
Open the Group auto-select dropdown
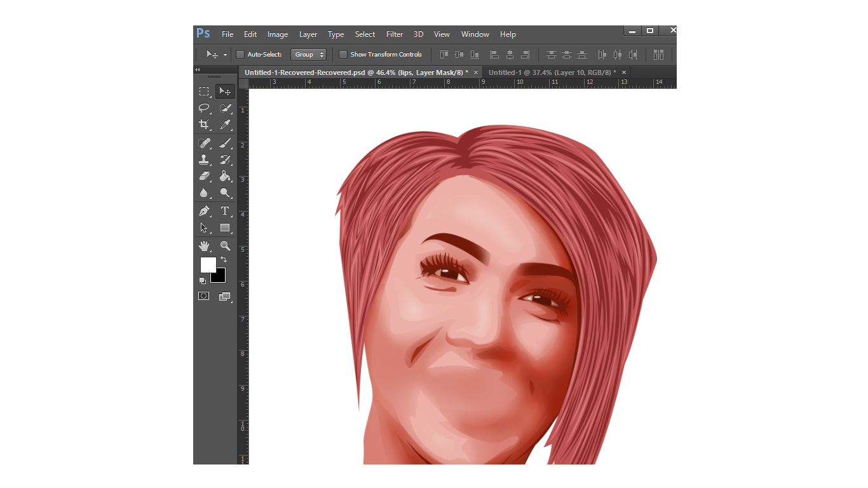point(308,55)
